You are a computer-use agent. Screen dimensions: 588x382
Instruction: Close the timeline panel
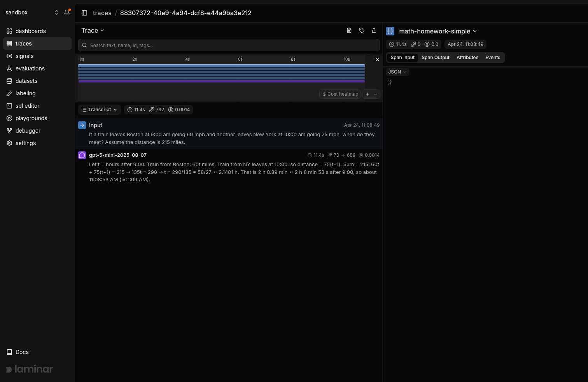coord(377,60)
